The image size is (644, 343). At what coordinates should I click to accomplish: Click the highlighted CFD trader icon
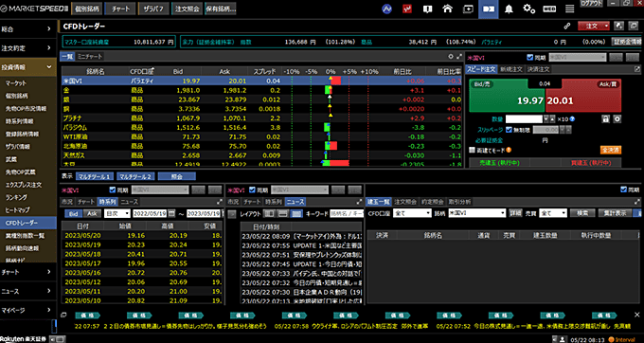[489, 9]
